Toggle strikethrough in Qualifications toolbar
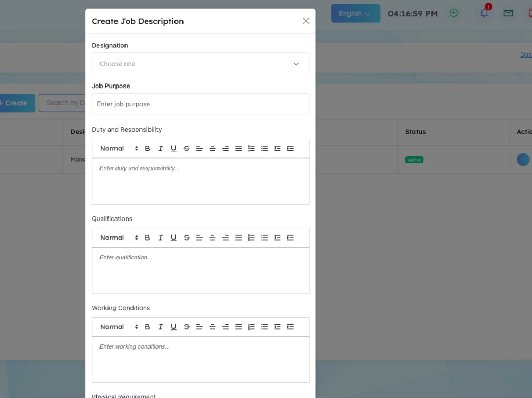The image size is (532, 398). 186,238
